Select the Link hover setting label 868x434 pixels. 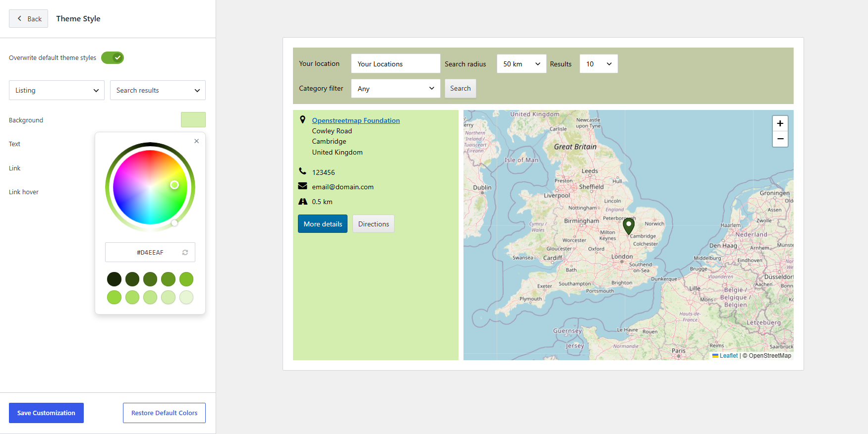pos(23,192)
